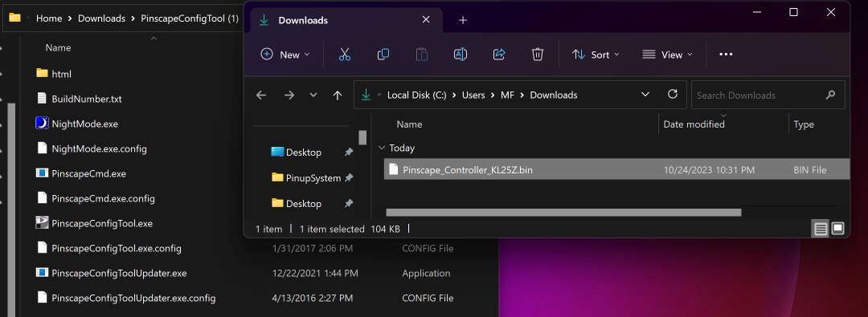
Task: Click PinscapeConfigTool (1) breadcrumb
Action: (x=190, y=18)
